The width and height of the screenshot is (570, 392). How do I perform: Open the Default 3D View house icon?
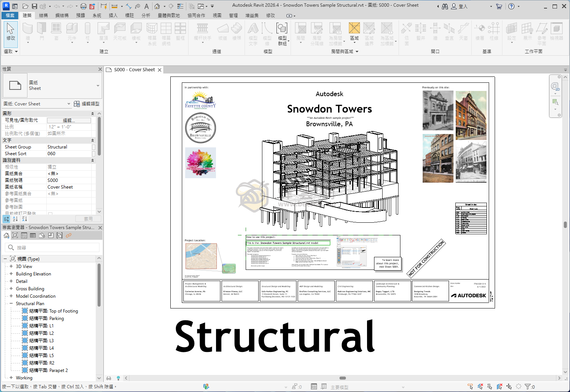click(x=157, y=6)
